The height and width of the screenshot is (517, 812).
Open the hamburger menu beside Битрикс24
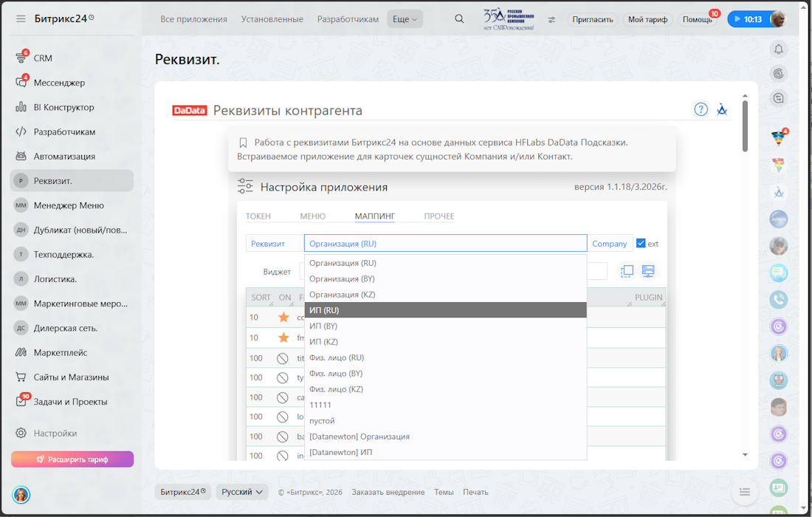click(x=21, y=18)
